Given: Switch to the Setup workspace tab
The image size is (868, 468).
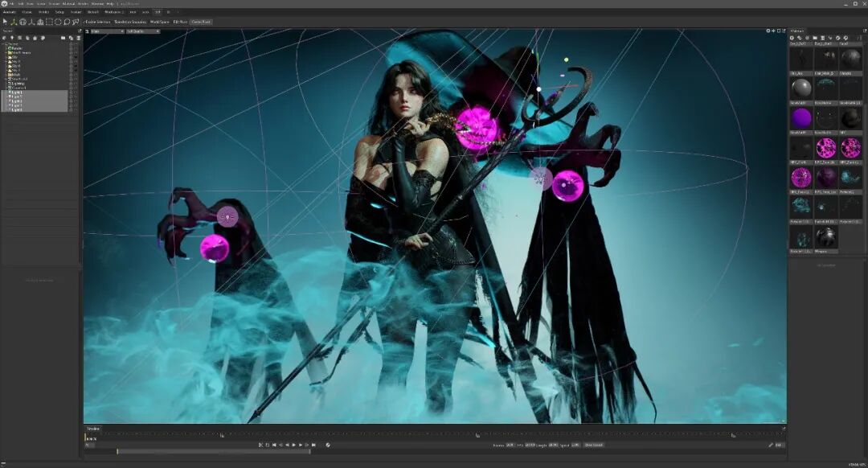Looking at the screenshot, I should [59, 11].
